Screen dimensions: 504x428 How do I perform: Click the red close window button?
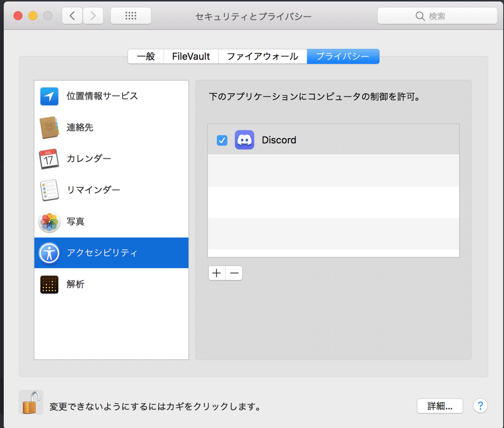point(18,16)
